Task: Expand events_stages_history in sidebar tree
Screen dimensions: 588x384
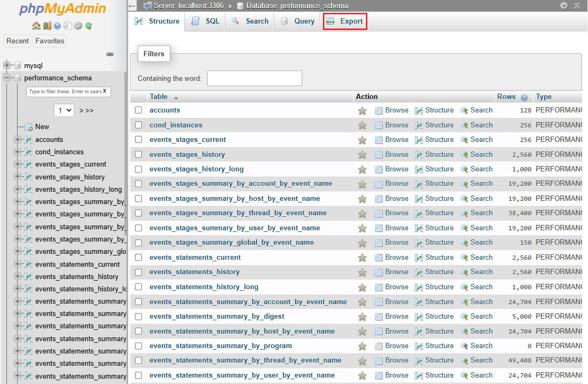Action: (17, 177)
